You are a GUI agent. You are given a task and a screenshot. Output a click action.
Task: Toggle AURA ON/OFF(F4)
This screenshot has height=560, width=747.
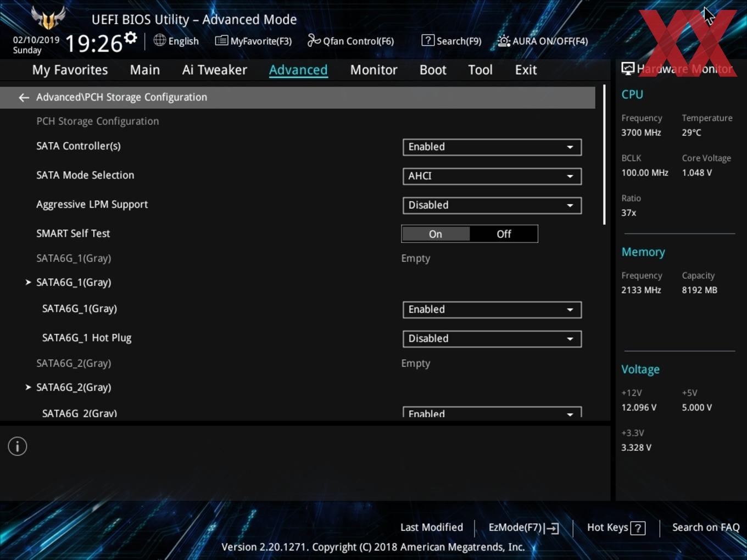pos(543,41)
